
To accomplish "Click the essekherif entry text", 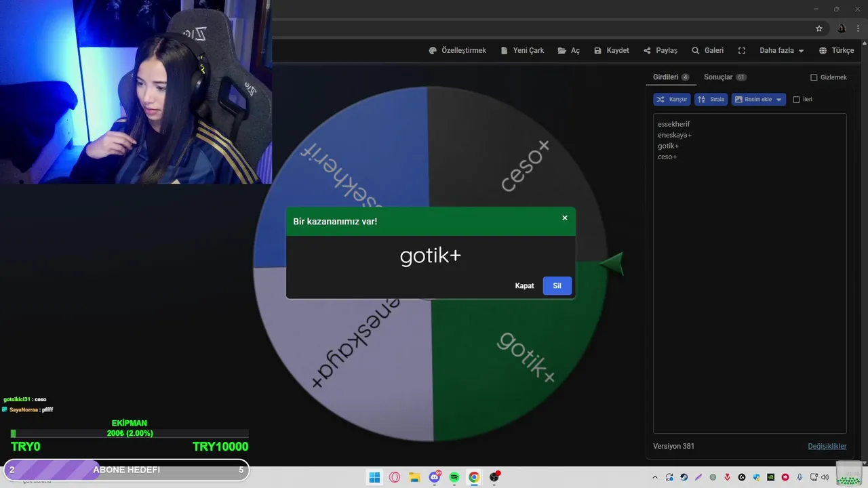I will coord(673,124).
